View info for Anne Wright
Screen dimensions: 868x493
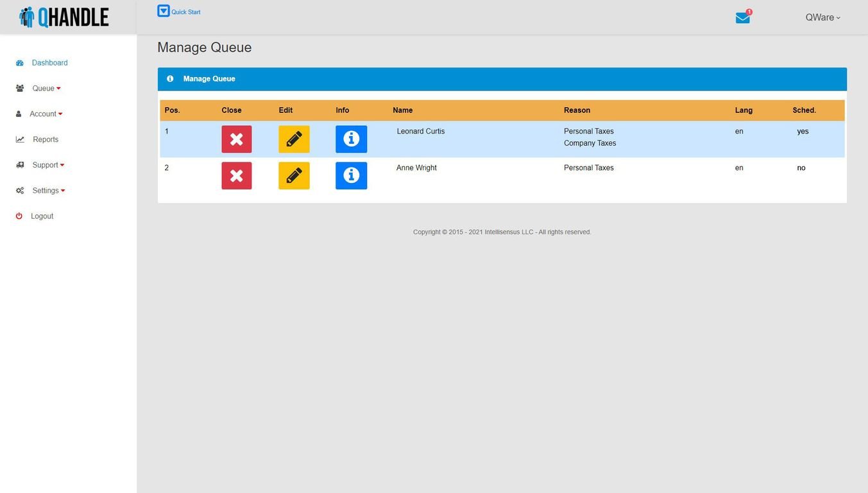[x=351, y=176]
